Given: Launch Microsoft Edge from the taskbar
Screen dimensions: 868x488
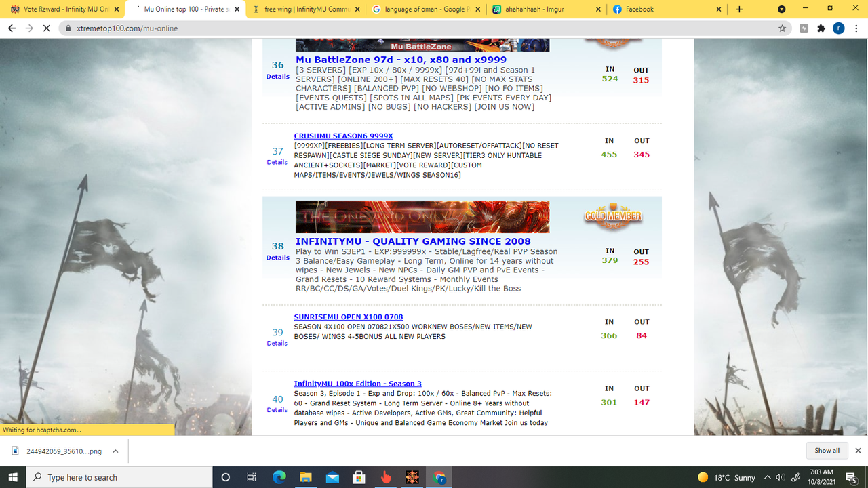Looking at the screenshot, I should pos(279,477).
